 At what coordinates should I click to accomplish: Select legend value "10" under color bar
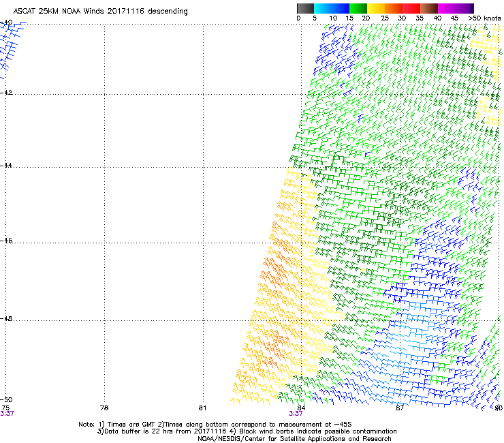333,18
